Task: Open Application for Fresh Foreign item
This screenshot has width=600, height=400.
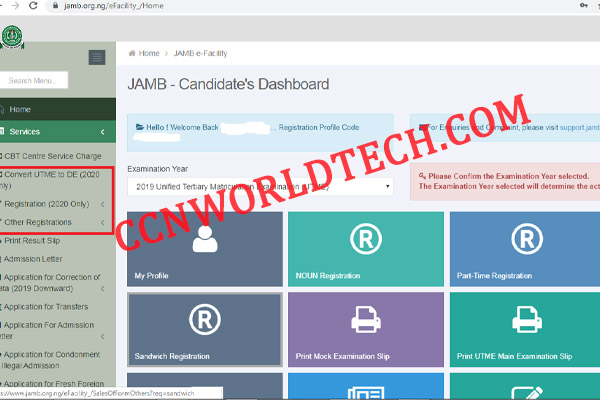Action: pos(54,383)
